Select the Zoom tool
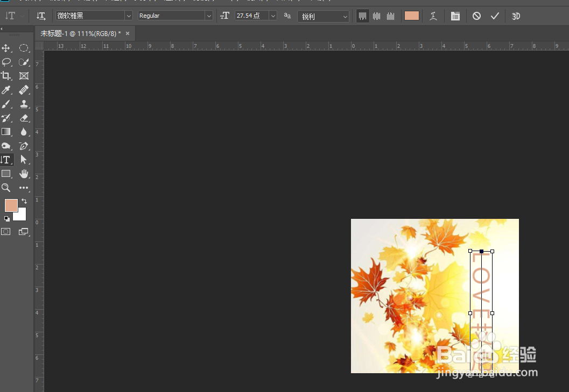 [x=6, y=188]
